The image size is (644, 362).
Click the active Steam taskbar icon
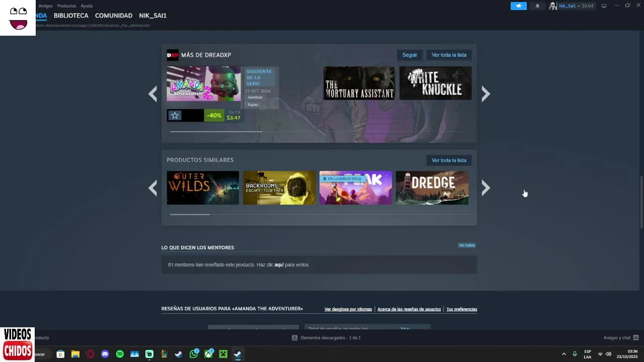[238, 354]
